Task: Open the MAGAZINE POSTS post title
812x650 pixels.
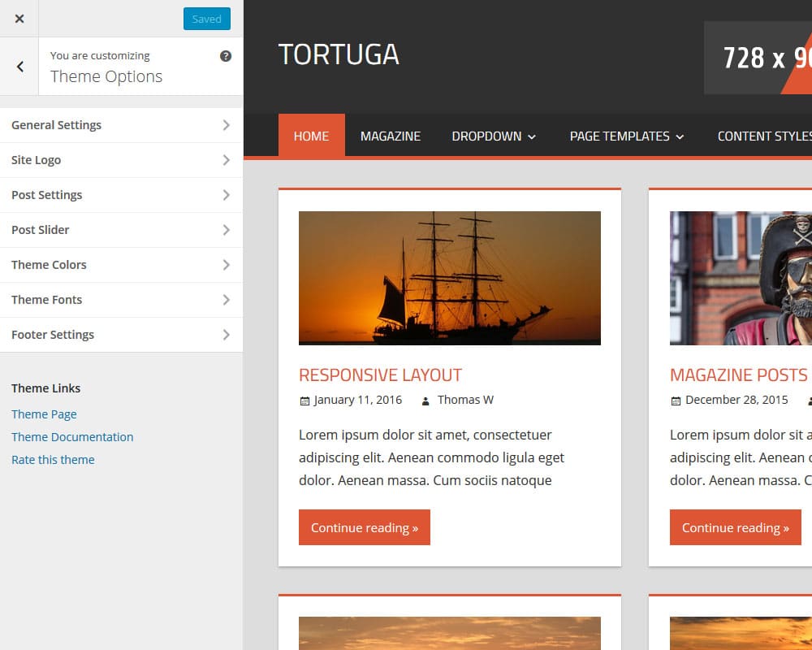Action: [x=738, y=375]
